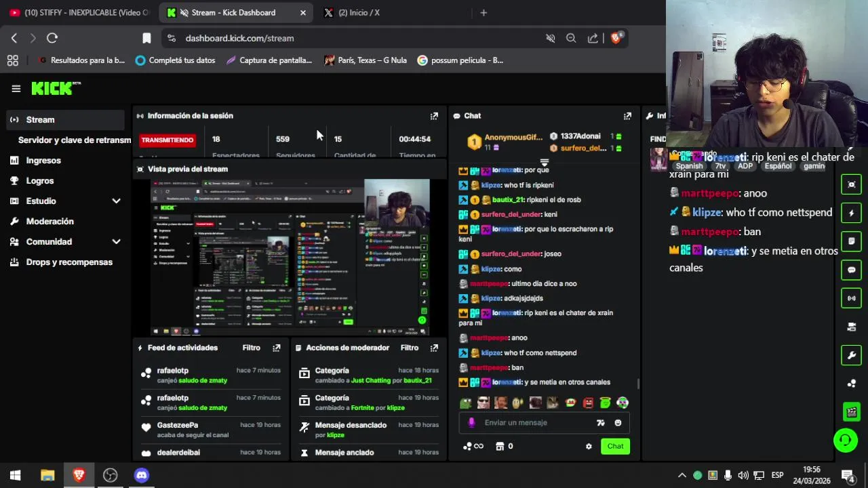868x488 pixels.
Task: Insert the red angry face emote
Action: tap(588, 403)
